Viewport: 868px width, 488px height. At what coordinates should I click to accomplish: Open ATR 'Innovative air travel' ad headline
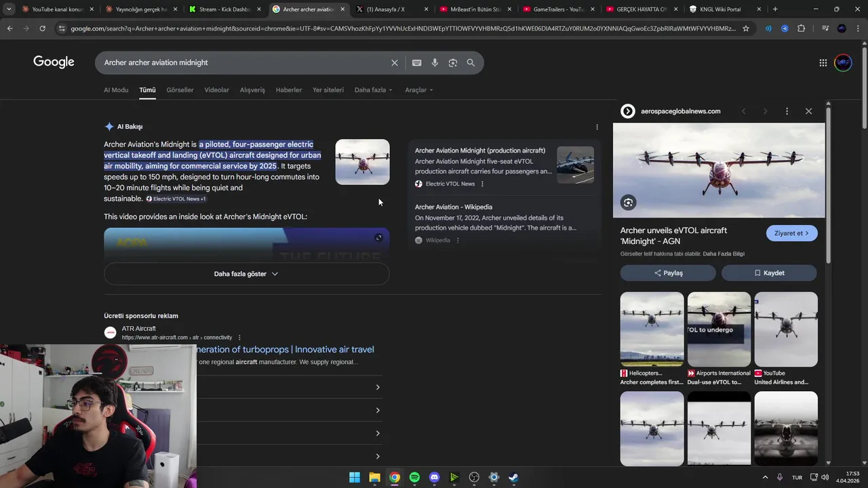point(285,350)
